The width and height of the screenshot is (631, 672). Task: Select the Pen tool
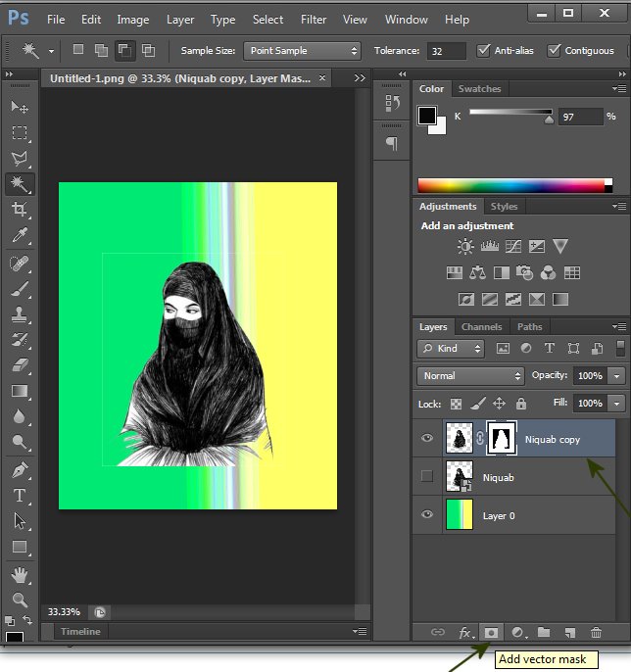pos(20,470)
